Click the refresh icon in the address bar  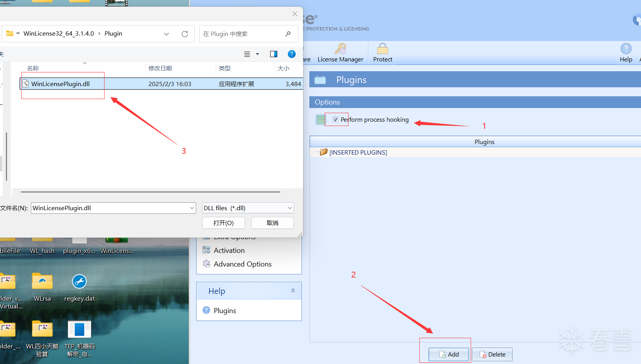(184, 34)
